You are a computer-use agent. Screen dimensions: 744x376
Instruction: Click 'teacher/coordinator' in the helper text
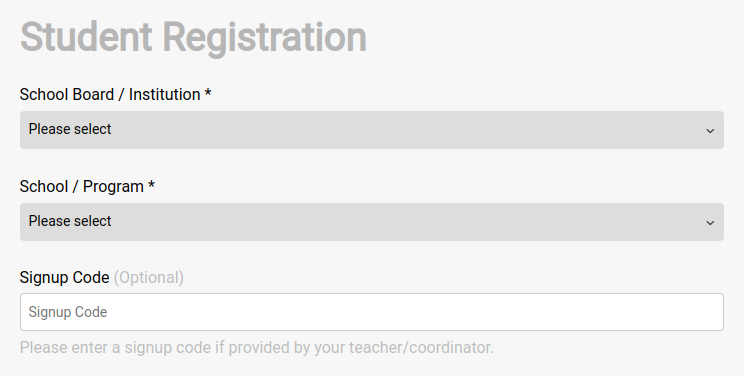coord(421,348)
